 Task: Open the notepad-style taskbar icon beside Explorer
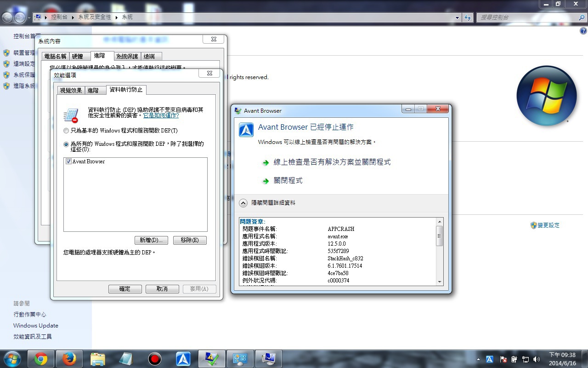point(126,359)
